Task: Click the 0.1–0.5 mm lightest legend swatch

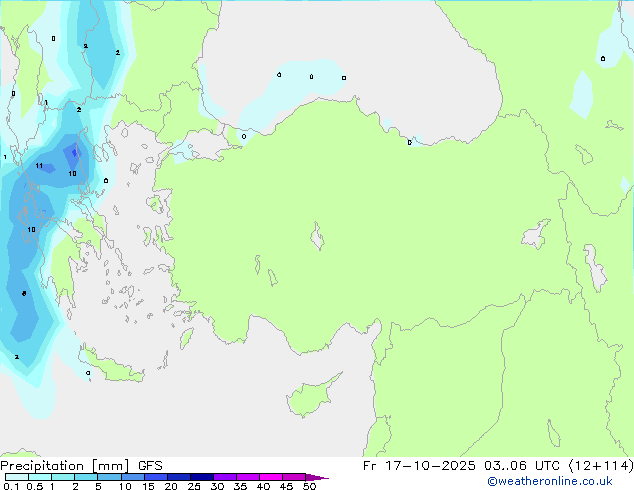Action: tap(17, 477)
